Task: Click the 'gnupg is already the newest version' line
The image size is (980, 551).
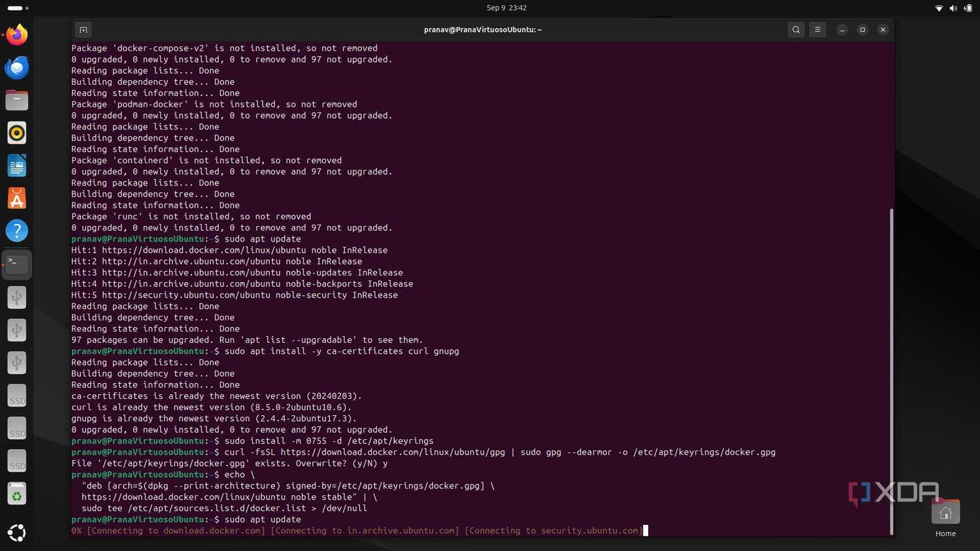Action: [x=214, y=419]
